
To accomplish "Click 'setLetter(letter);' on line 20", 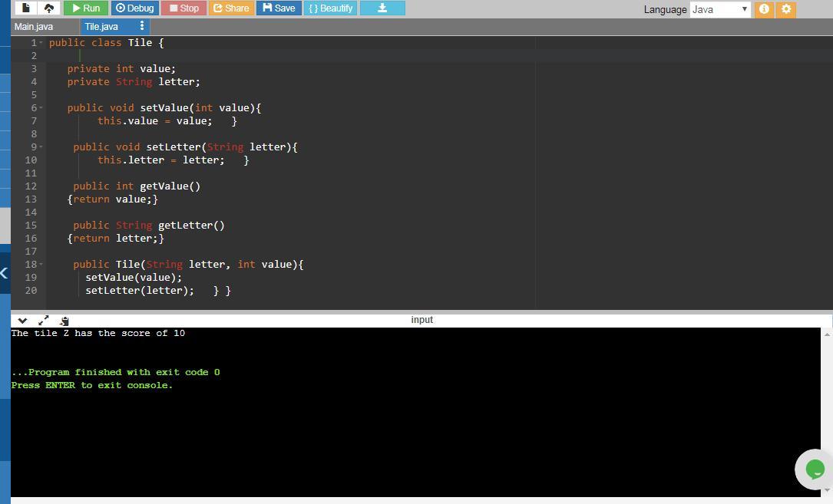I will pos(140,291).
